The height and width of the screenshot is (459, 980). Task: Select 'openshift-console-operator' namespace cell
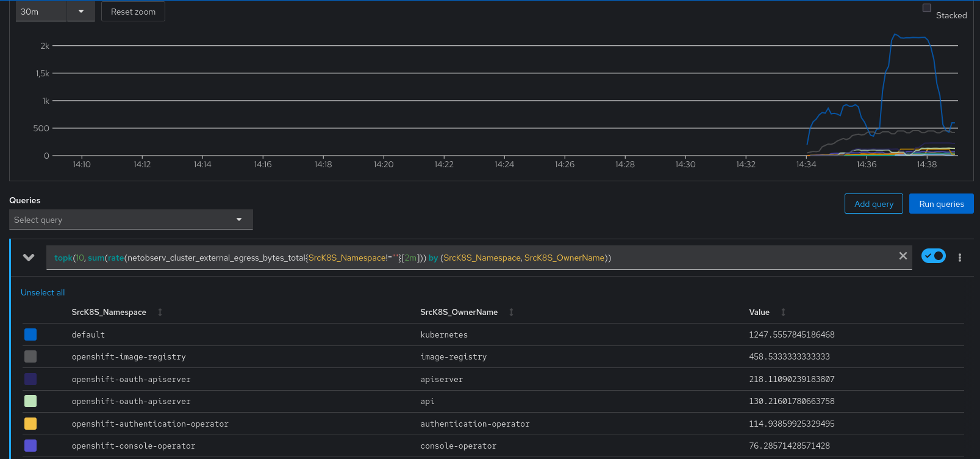134,446
